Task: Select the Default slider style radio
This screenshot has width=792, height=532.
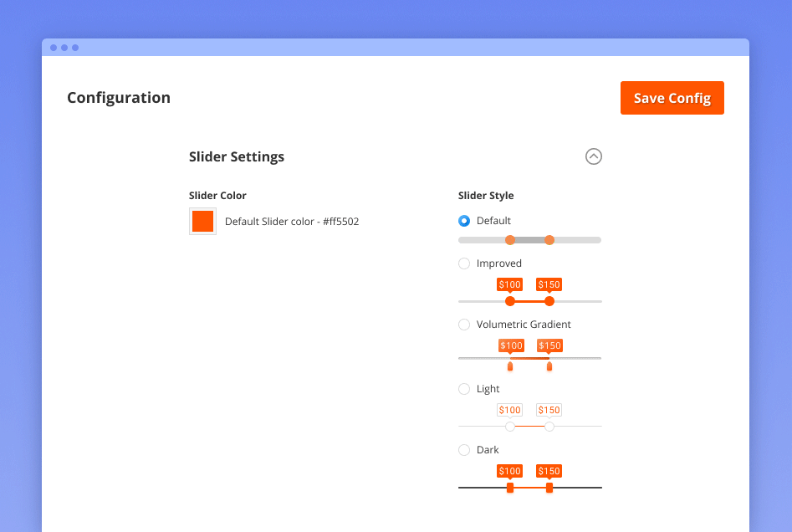Action: [464, 221]
